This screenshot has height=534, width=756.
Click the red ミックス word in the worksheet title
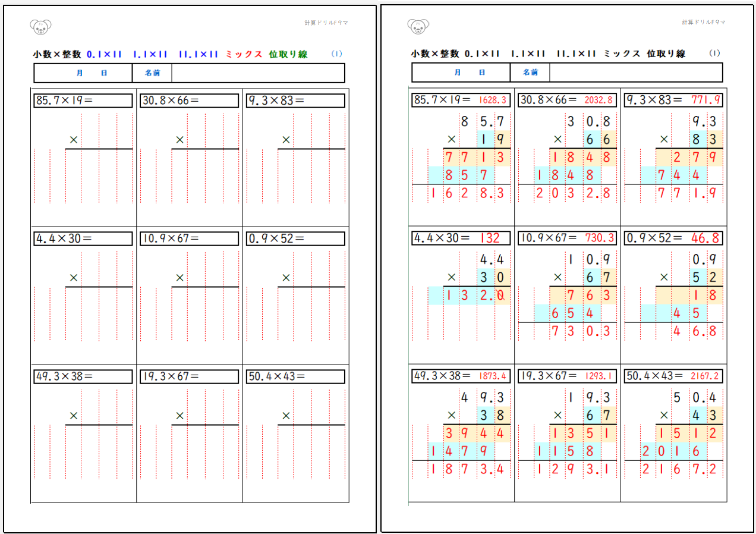point(244,54)
